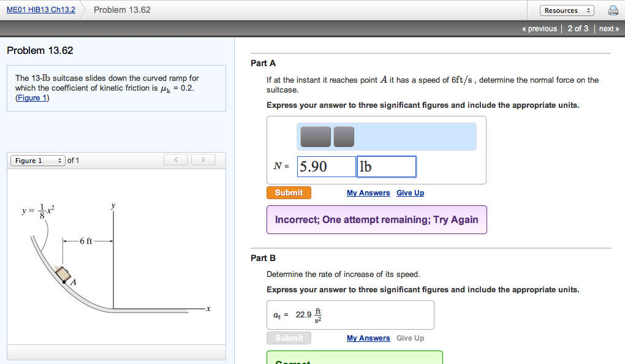Click Give Up for Part A
This screenshot has height=364, width=625.
tap(410, 192)
